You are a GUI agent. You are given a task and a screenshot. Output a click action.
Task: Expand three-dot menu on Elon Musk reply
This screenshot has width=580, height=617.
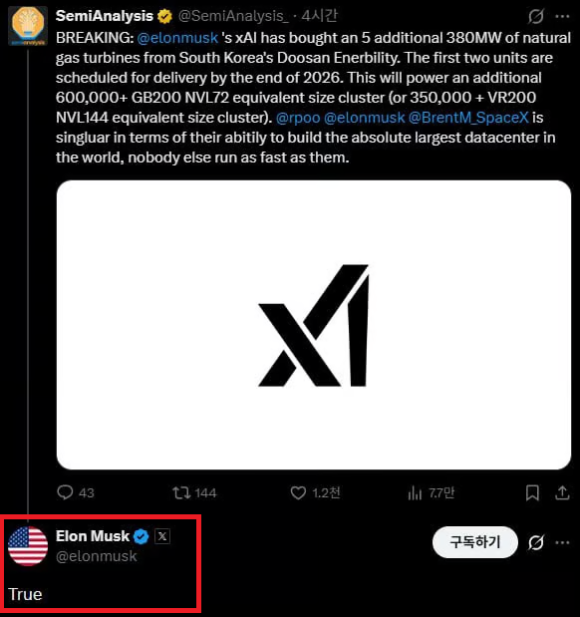(562, 543)
